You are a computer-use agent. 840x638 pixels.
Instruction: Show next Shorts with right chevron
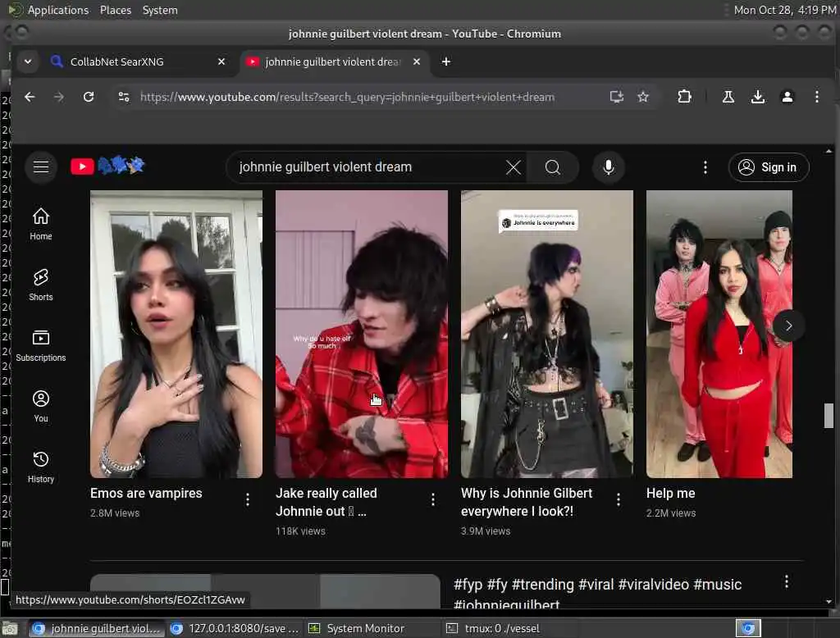pos(788,326)
